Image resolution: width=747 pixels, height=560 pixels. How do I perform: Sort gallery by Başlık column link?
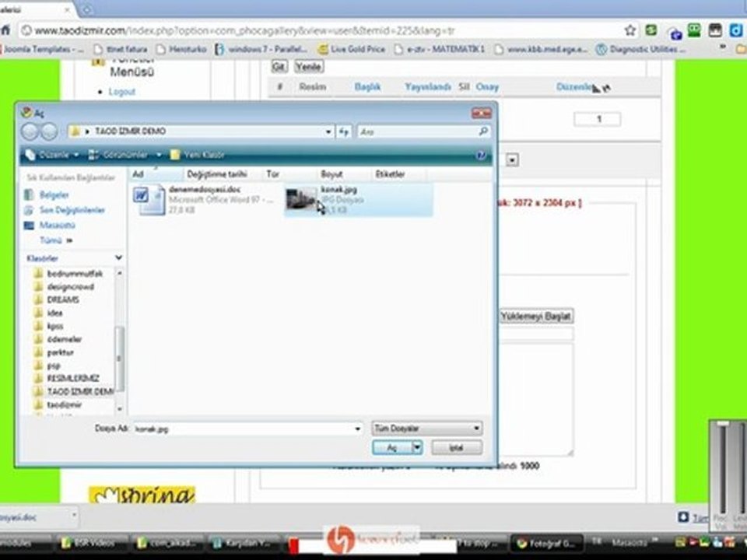(x=367, y=86)
